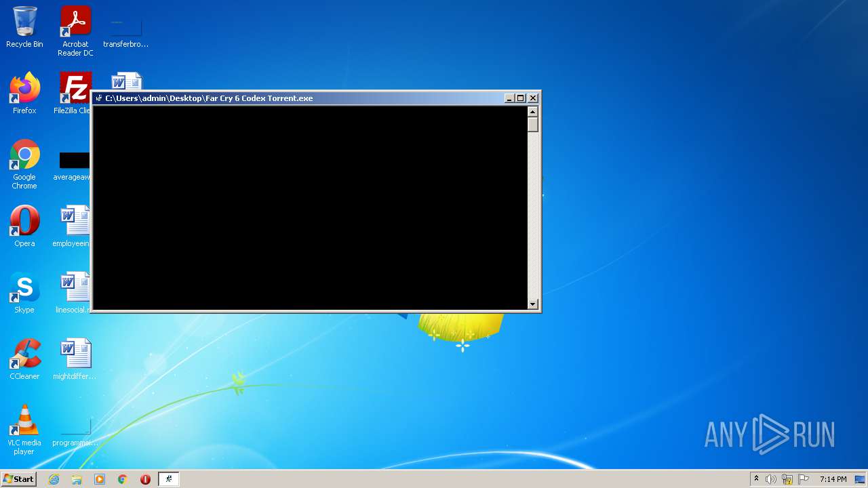This screenshot has width=868, height=488.
Task: Open the Recycle Bin desktop icon
Action: click(24, 27)
